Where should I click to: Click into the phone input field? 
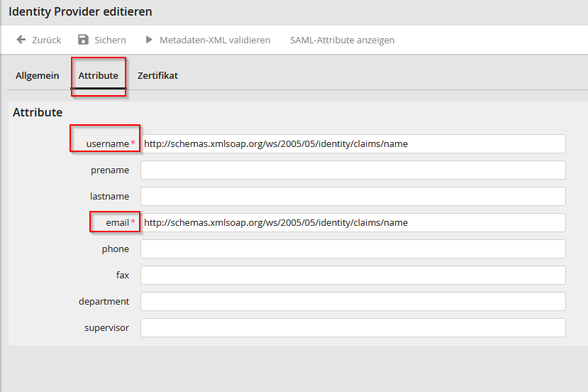(353, 249)
